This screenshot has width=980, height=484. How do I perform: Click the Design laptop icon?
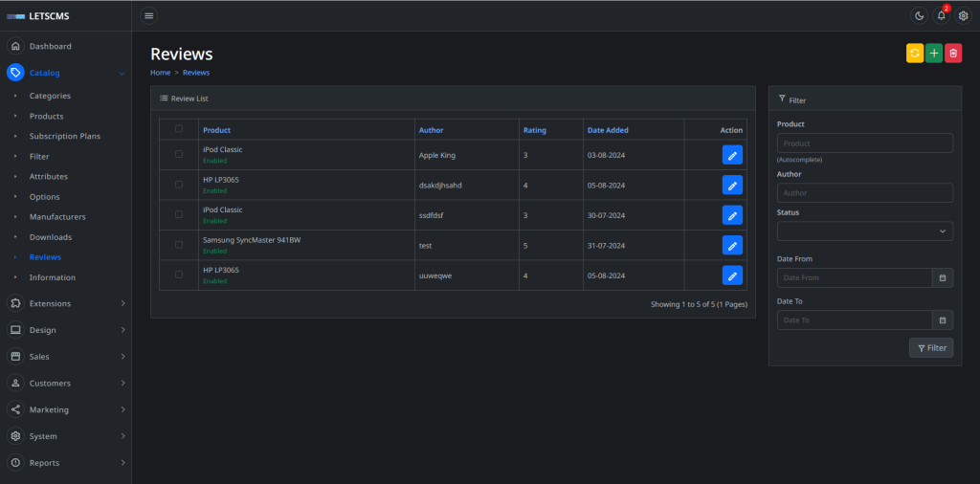click(x=15, y=330)
